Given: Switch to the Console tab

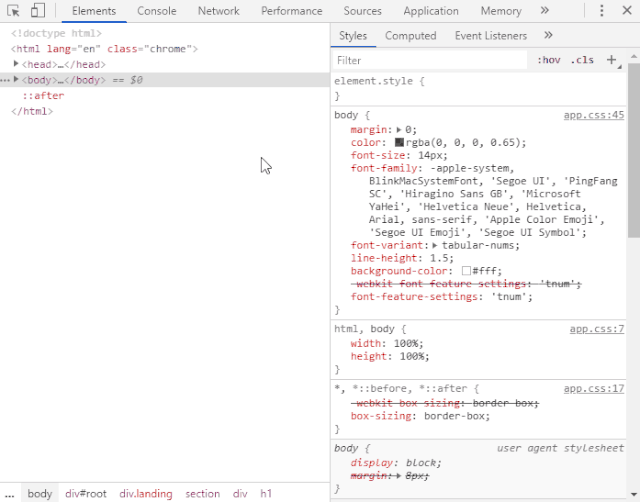Looking at the screenshot, I should pos(157,11).
